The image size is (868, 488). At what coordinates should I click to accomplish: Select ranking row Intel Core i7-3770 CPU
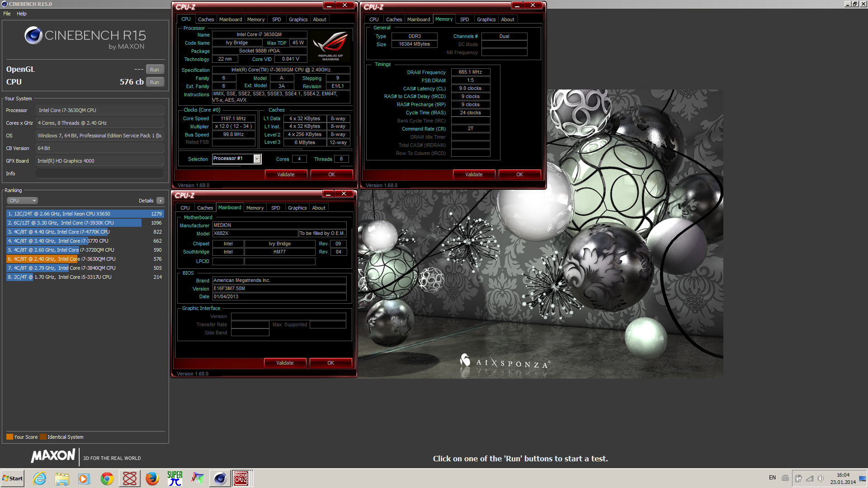click(85, 241)
